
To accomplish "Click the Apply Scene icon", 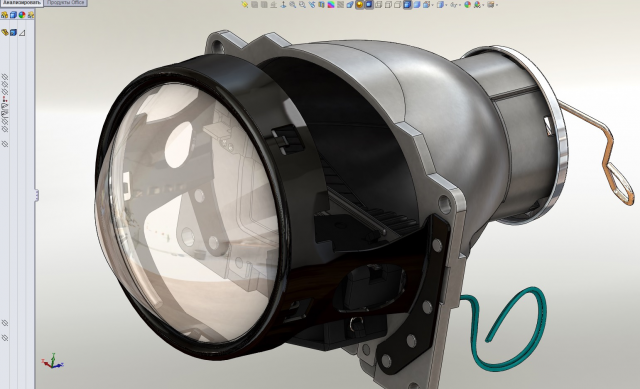I will click(x=477, y=5).
